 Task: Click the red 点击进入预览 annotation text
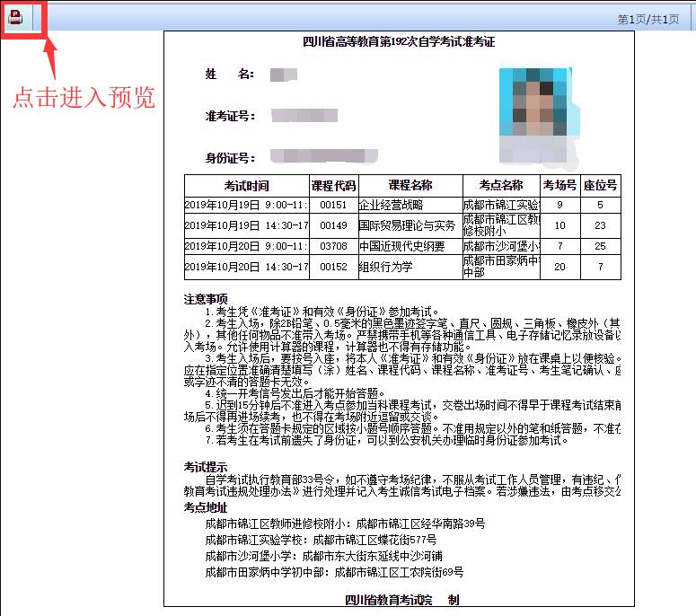pos(83,97)
